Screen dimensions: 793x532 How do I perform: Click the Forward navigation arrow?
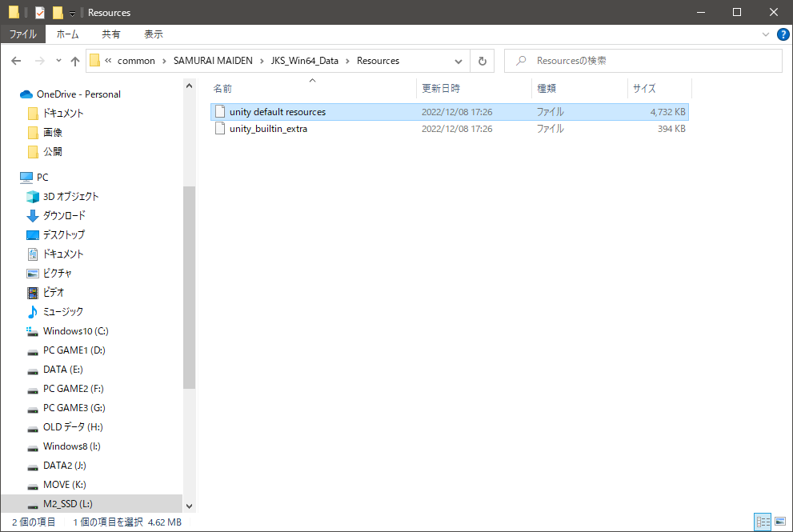tap(39, 61)
